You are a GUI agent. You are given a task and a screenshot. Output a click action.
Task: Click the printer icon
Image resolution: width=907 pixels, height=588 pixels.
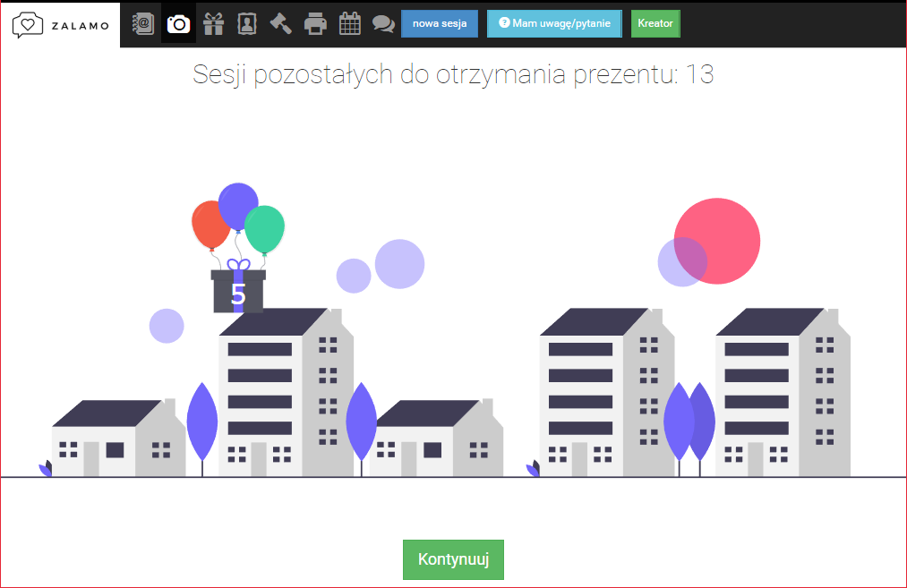[315, 23]
